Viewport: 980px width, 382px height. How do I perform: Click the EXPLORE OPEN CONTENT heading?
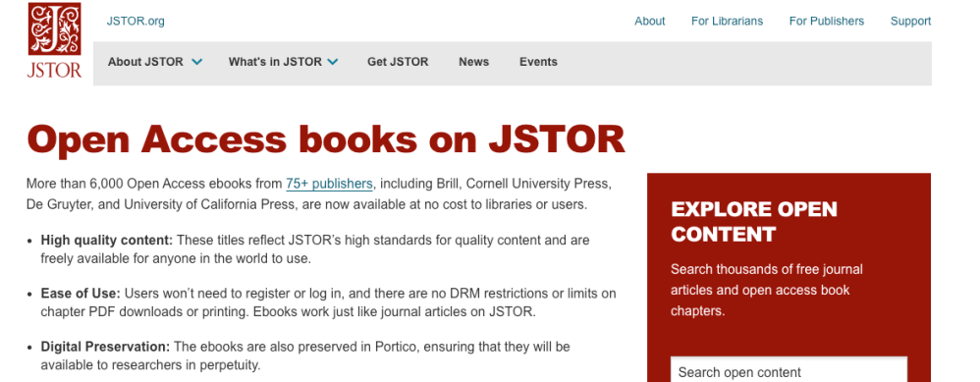coord(754,221)
